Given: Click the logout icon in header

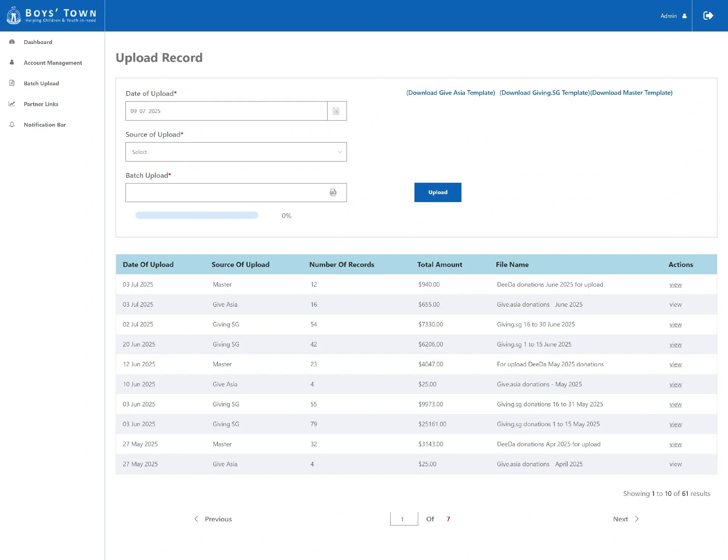Looking at the screenshot, I should pyautogui.click(x=708, y=16).
